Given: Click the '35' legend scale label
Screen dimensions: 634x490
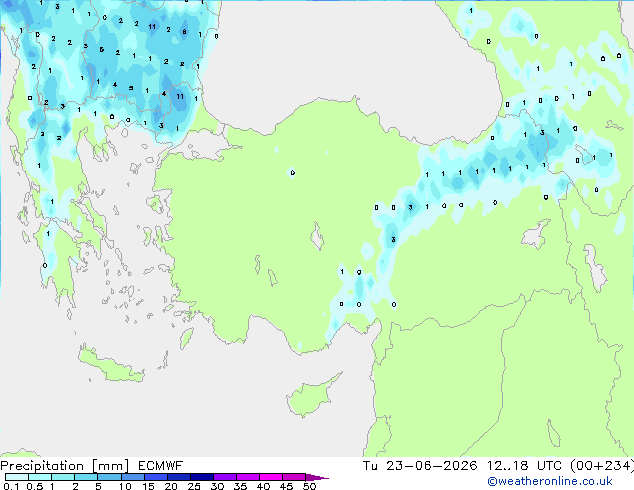Looking at the screenshot, I should pyautogui.click(x=241, y=486).
